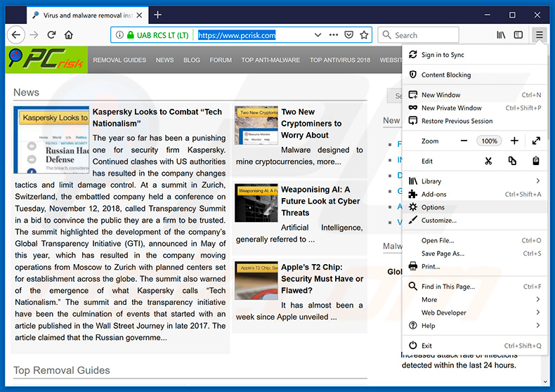Save the page to Pocket

pos(349,34)
